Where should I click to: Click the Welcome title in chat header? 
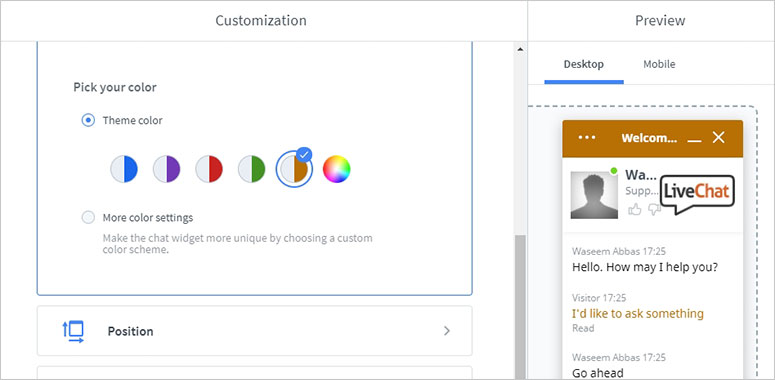[x=649, y=138]
